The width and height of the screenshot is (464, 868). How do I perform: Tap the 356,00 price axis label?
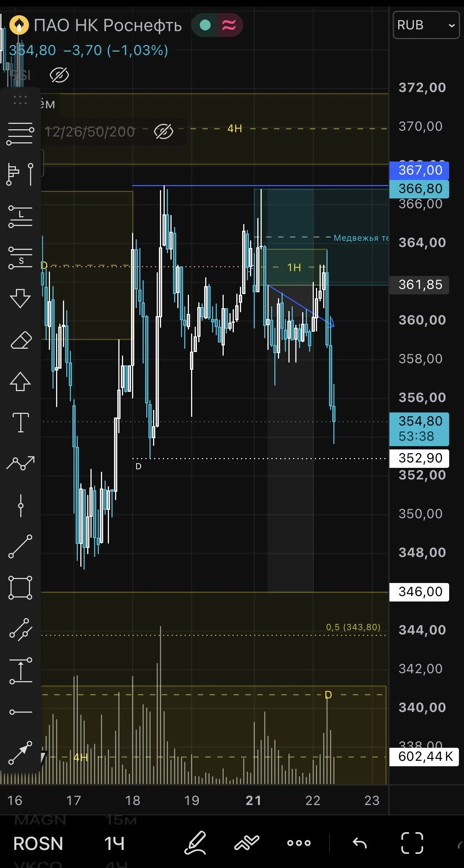(422, 398)
